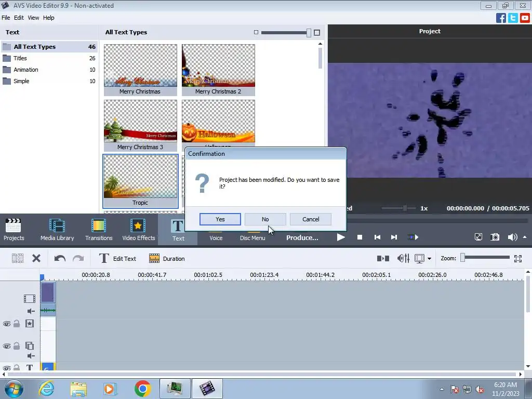Open the Transitions panel
Image resolution: width=532 pixels, height=399 pixels.
click(99, 230)
